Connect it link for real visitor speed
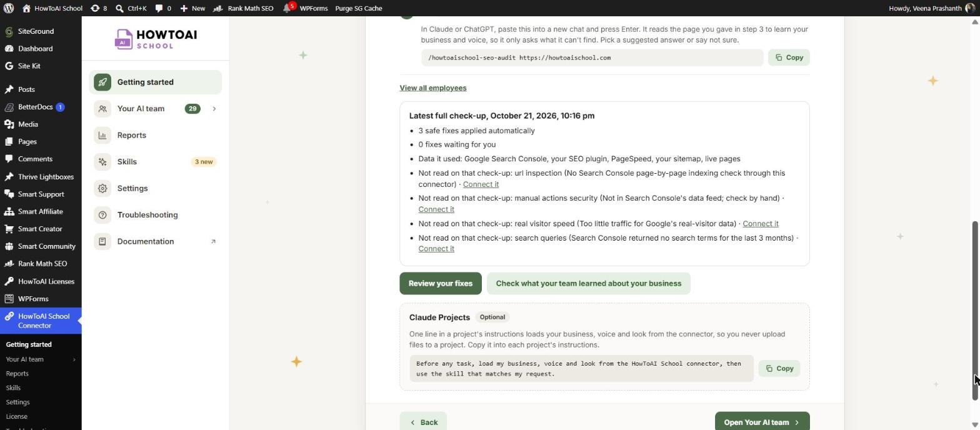Viewport: 980px width, 430px height. point(761,224)
